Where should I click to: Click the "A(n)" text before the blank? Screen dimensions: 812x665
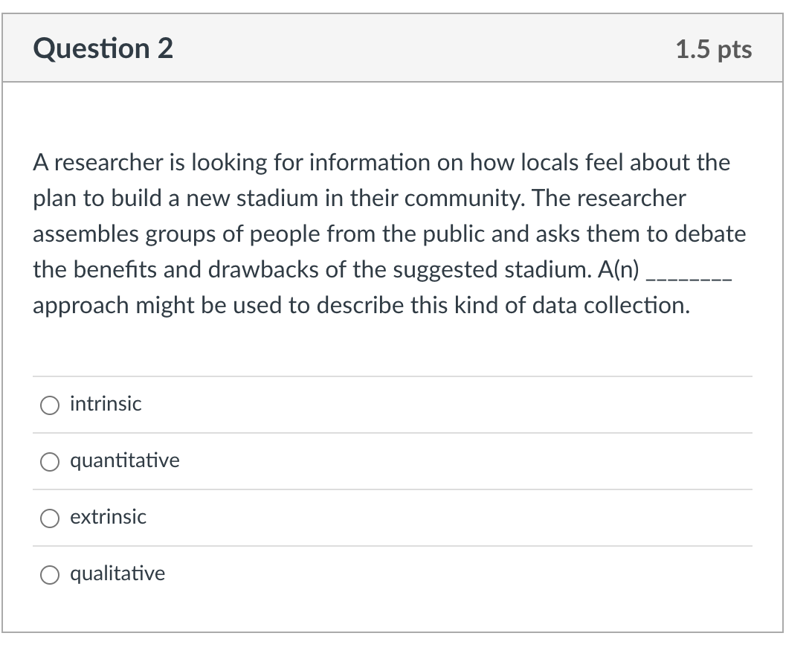coord(616,269)
